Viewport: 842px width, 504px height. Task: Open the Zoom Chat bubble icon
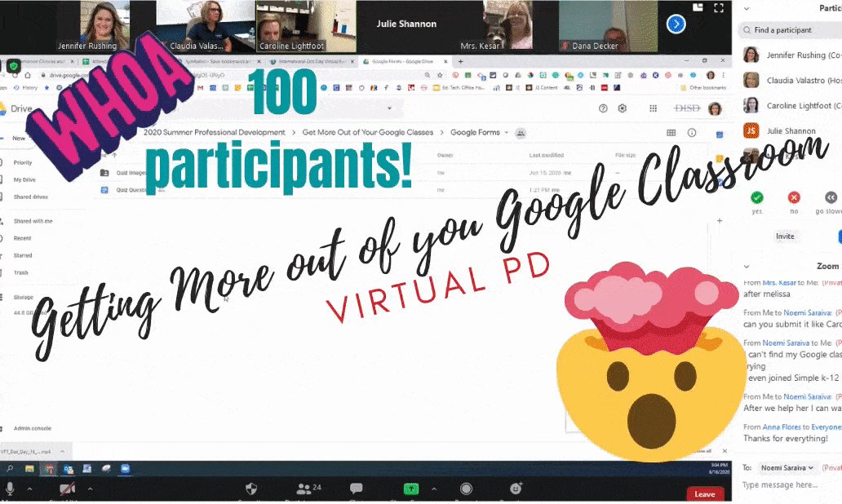pos(356,488)
